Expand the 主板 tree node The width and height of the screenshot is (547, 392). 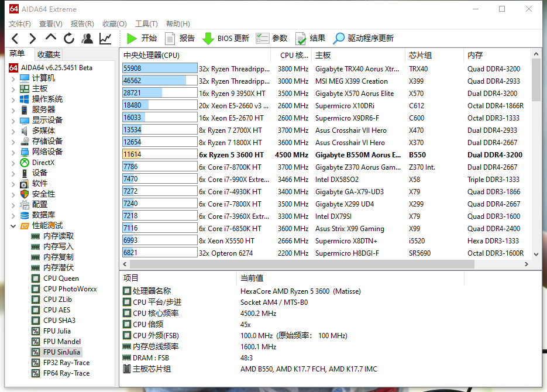pyautogui.click(x=13, y=90)
